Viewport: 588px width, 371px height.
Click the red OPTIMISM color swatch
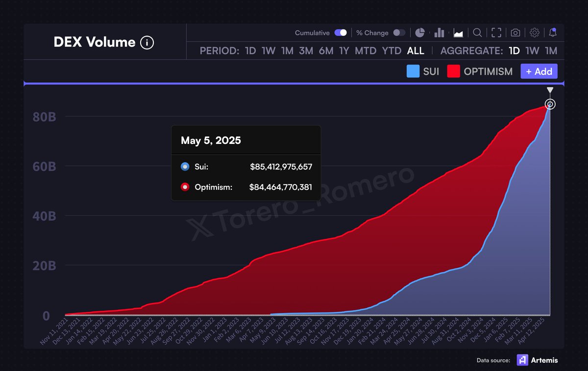coord(453,71)
